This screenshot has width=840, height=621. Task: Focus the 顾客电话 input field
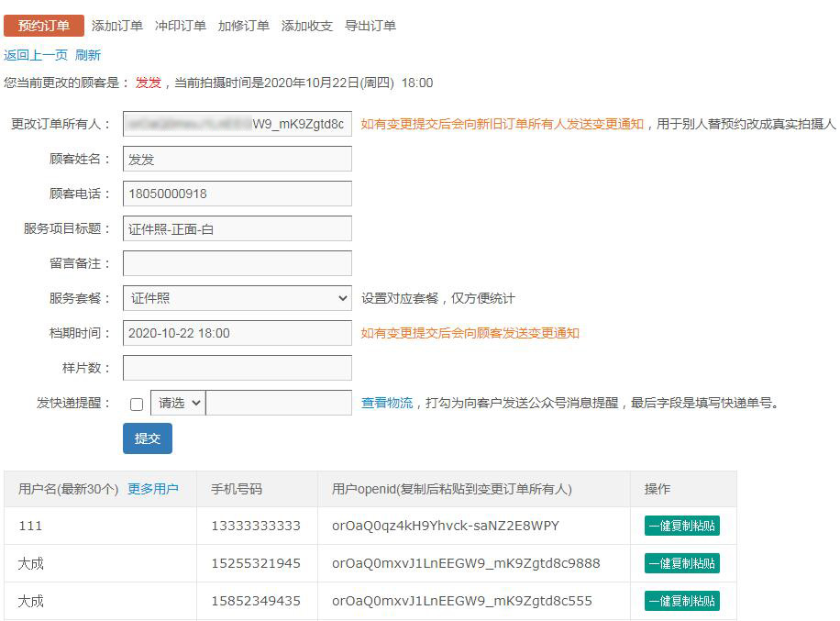coord(238,194)
